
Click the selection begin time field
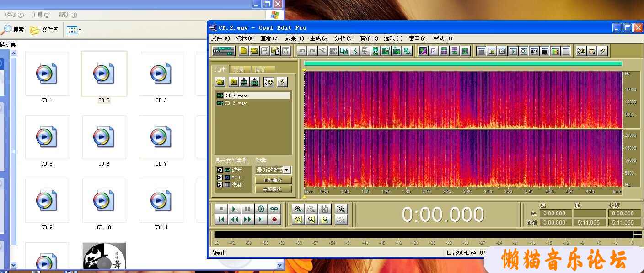click(x=555, y=214)
